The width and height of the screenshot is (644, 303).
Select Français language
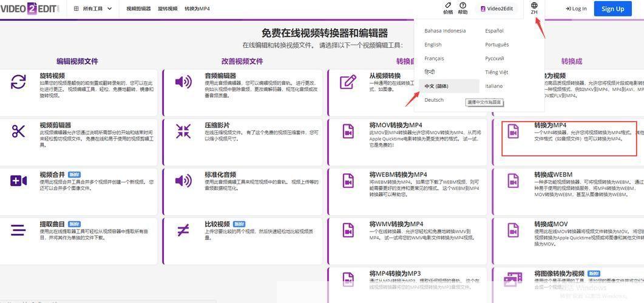[x=434, y=59]
